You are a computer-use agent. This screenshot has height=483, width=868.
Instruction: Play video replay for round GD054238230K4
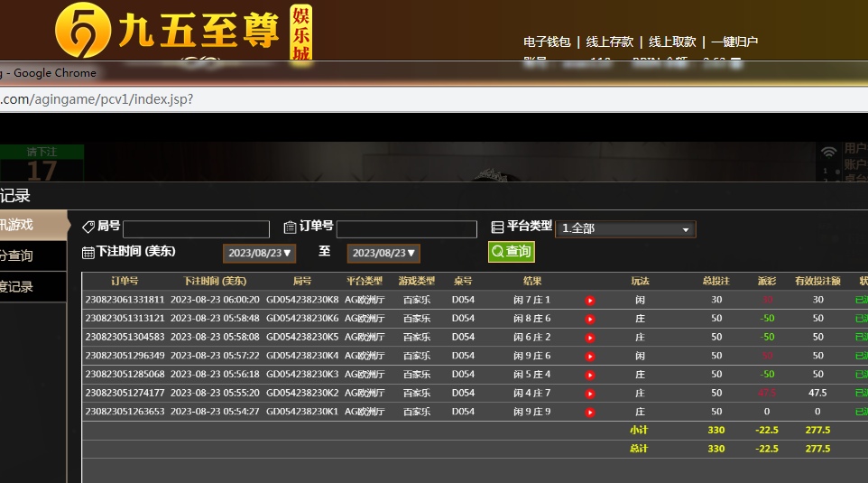coord(590,356)
